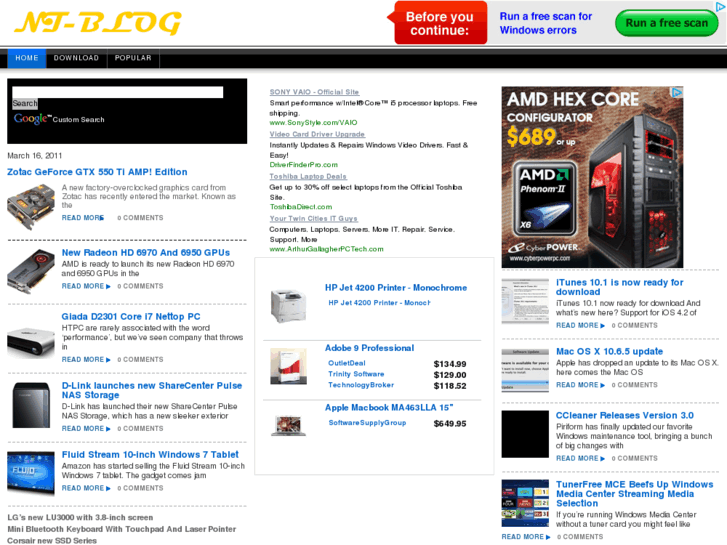Select the OutletDeal seller link
The image size is (727, 545).
pos(346,363)
